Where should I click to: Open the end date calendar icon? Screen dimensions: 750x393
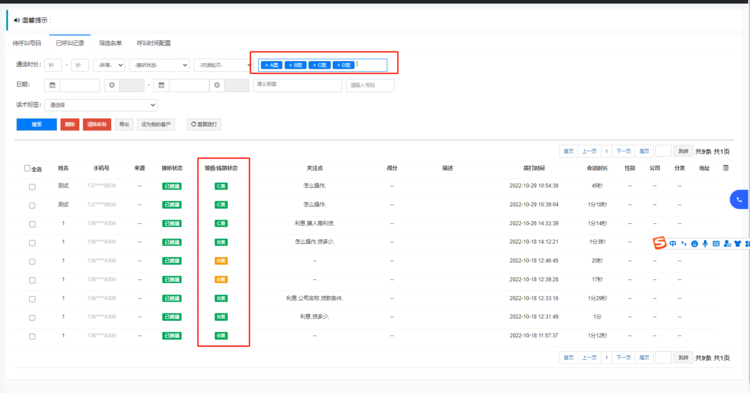coord(161,85)
